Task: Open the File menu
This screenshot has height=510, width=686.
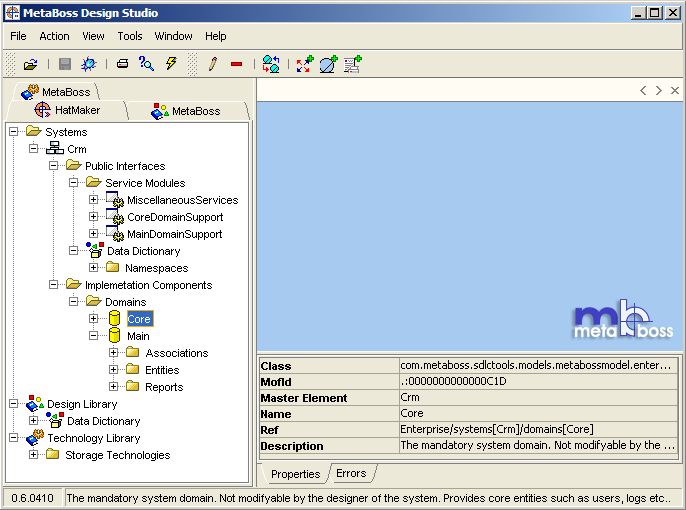Action: (x=18, y=36)
